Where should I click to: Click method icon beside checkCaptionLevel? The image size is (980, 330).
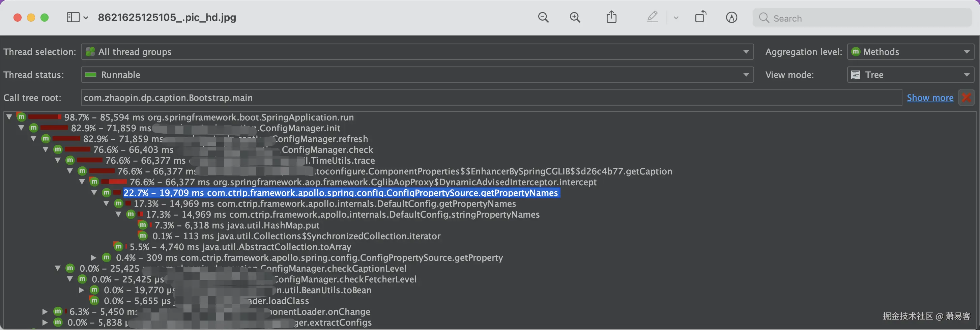click(70, 268)
